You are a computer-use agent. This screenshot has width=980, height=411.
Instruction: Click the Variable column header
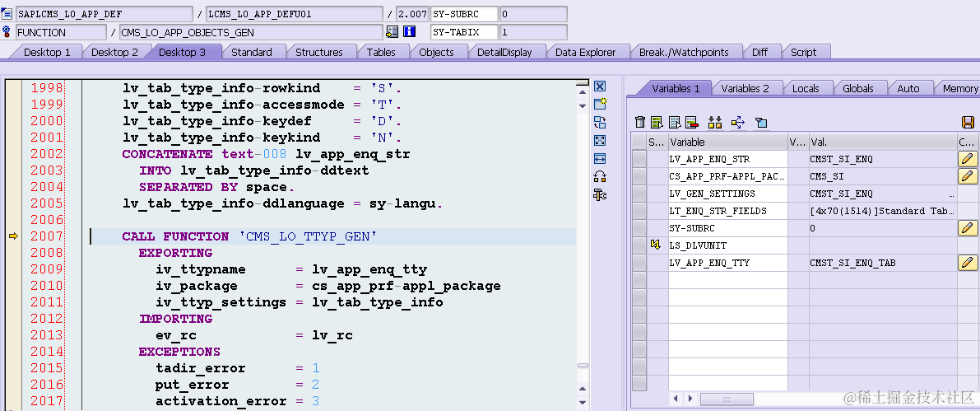click(x=727, y=142)
